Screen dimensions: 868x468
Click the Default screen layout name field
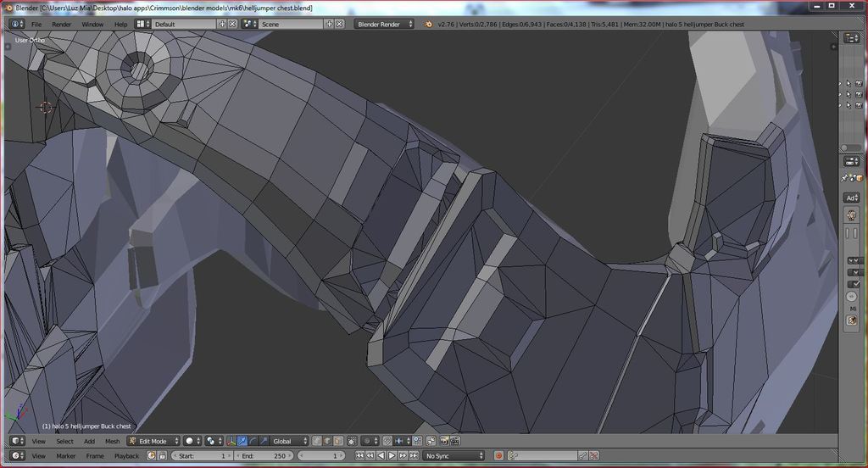[x=184, y=24]
